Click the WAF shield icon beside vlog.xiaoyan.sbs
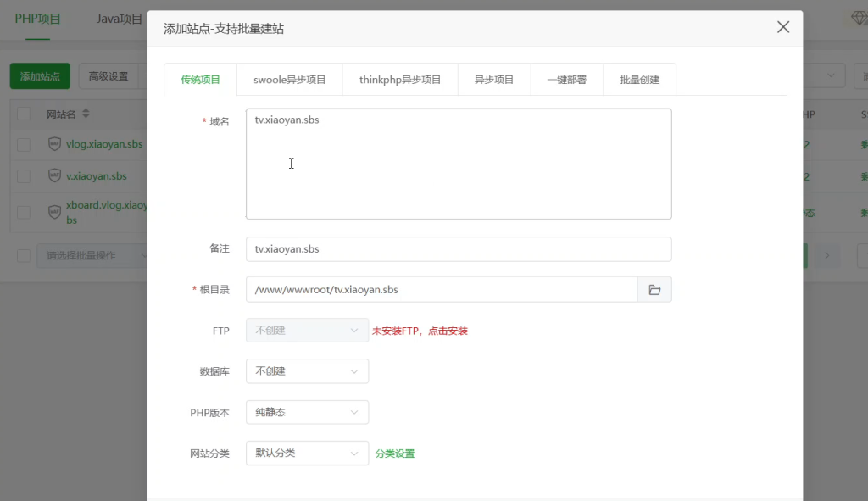 [x=55, y=144]
